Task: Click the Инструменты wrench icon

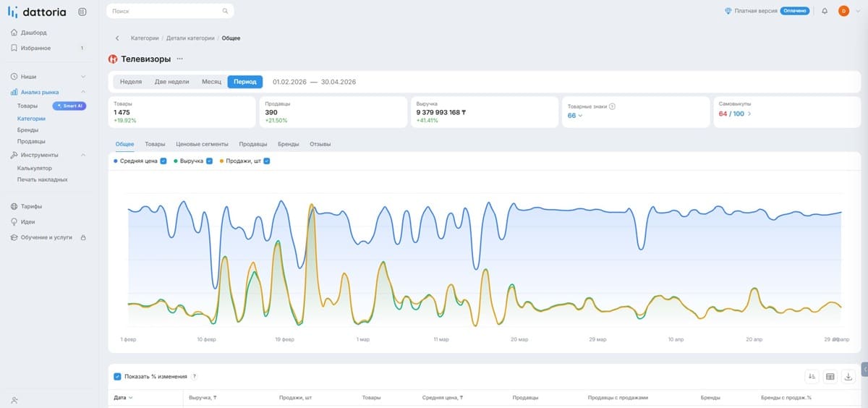Action: click(14, 155)
